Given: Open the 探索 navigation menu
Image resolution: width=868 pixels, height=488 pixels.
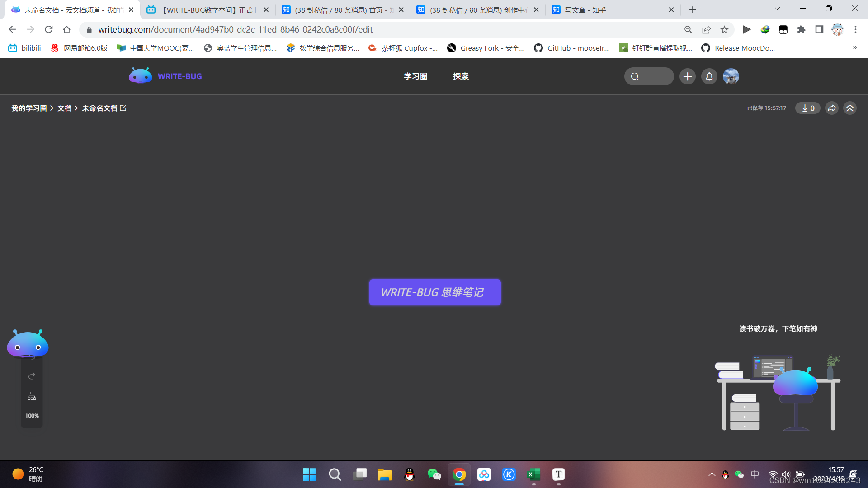Looking at the screenshot, I should (x=461, y=76).
